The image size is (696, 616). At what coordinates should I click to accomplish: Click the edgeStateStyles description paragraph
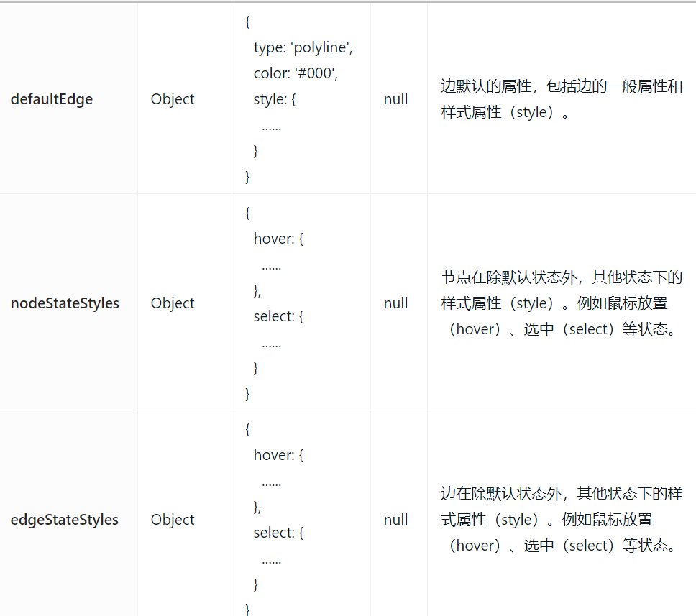pos(560,519)
